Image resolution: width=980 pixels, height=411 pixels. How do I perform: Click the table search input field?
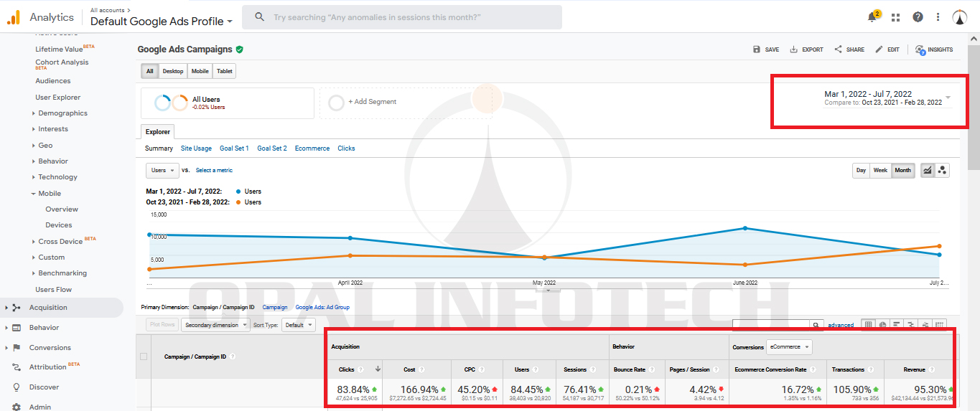click(771, 325)
